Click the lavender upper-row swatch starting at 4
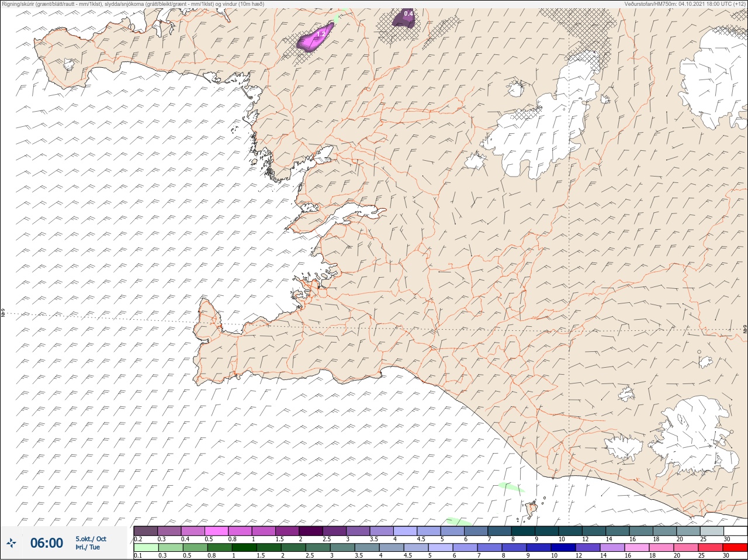The width and height of the screenshot is (748, 560). click(x=406, y=531)
